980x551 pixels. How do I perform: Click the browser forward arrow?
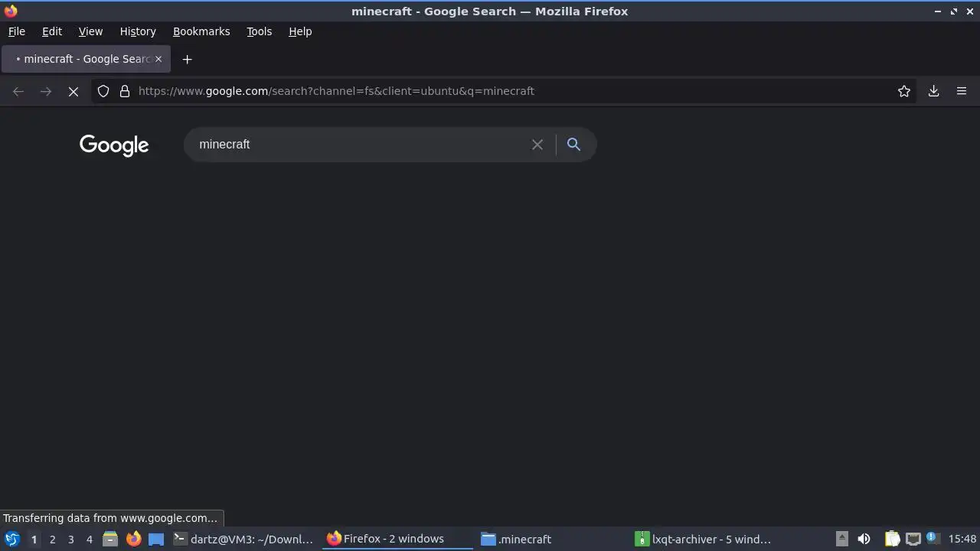click(46, 91)
